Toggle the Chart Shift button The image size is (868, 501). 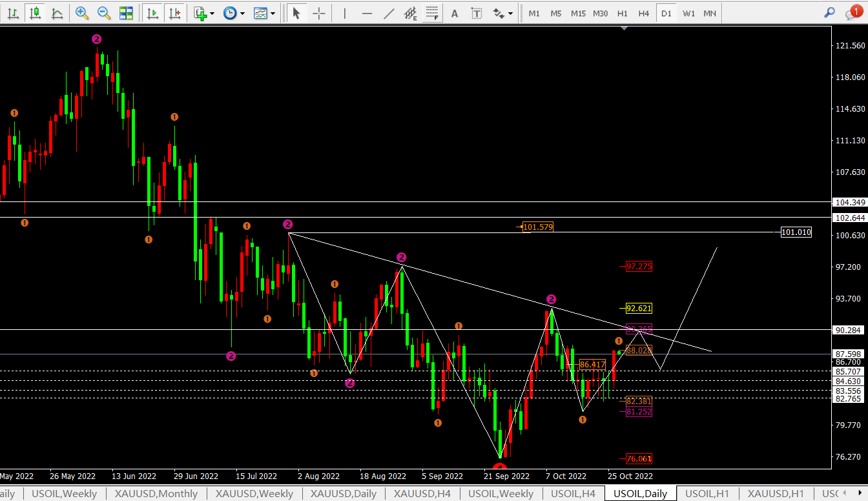pos(174,13)
